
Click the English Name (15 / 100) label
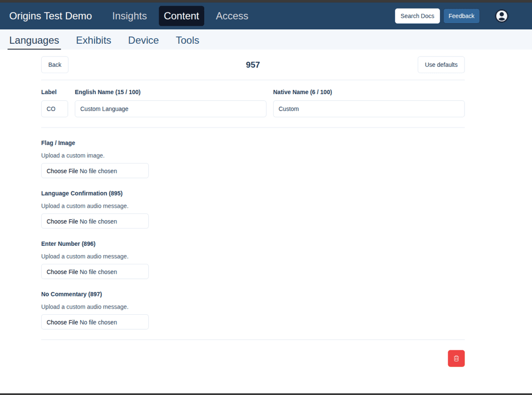[x=108, y=92]
